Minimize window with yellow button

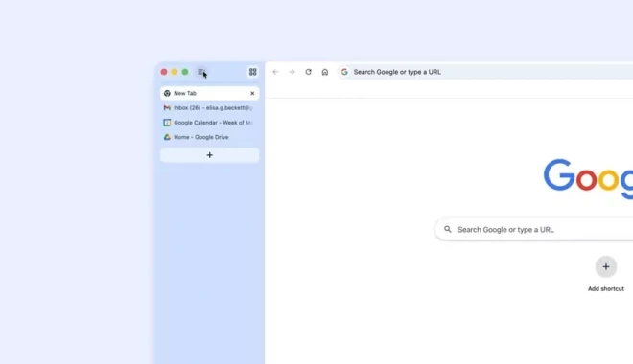(x=175, y=72)
